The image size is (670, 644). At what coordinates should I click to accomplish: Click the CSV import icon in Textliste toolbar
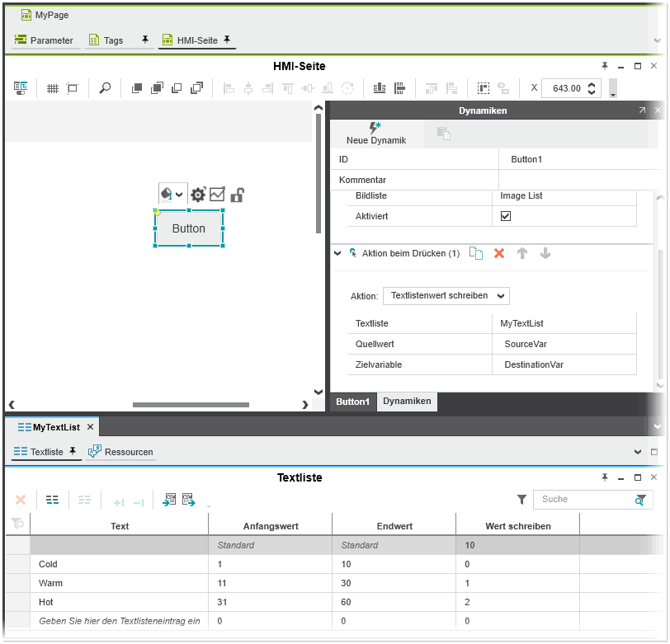pyautogui.click(x=170, y=500)
